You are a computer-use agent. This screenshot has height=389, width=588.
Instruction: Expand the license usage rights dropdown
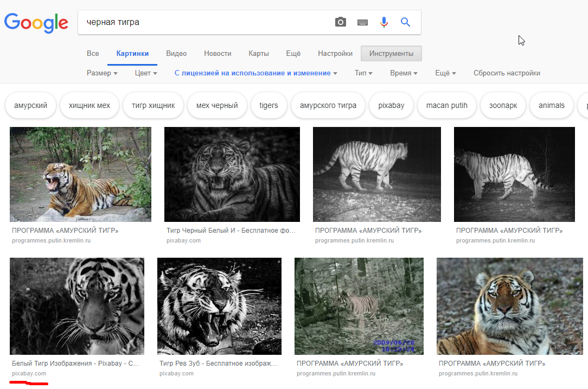(255, 73)
